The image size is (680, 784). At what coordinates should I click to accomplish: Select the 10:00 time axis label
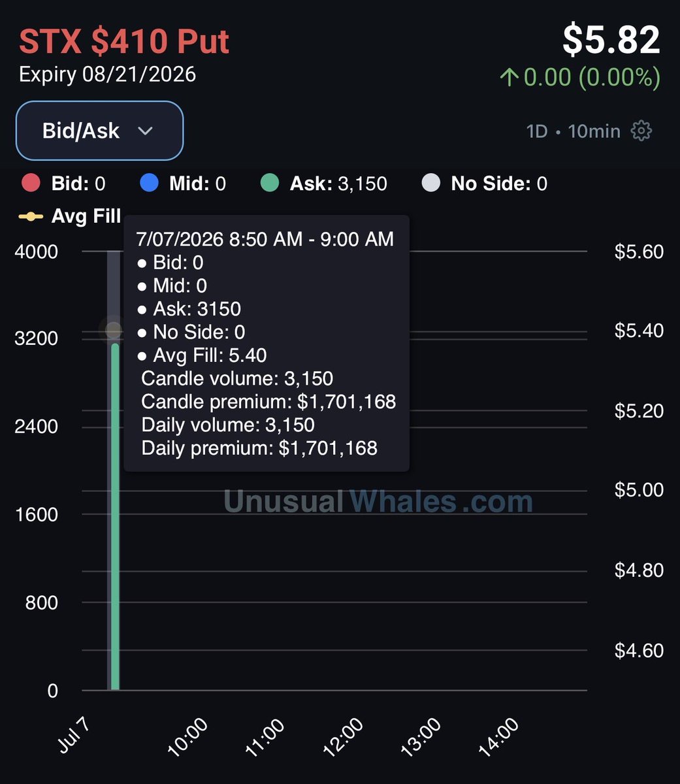(x=187, y=737)
